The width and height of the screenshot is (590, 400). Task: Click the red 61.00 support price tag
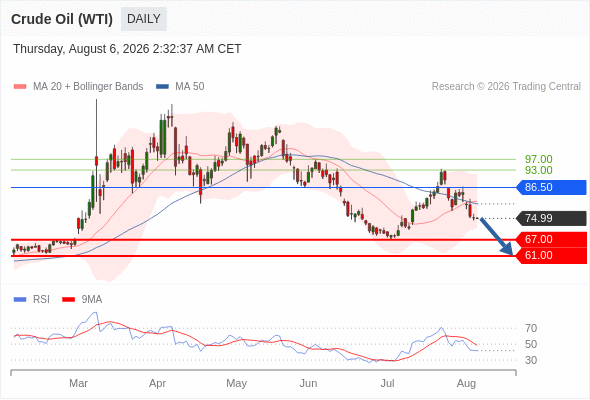click(551, 256)
